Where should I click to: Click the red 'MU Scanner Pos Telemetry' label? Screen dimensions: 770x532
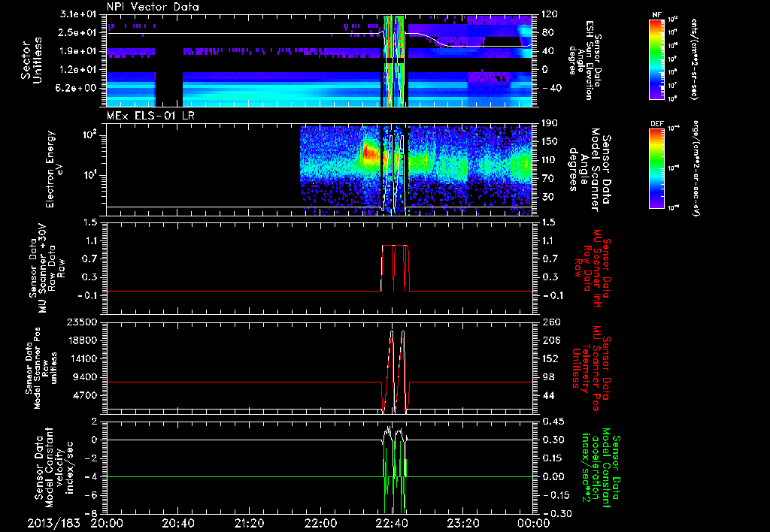(590, 368)
